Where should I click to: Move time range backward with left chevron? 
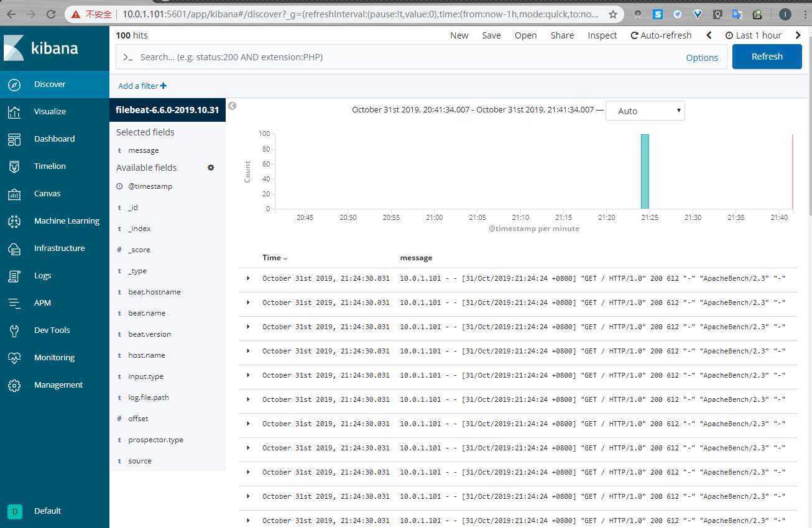709,35
